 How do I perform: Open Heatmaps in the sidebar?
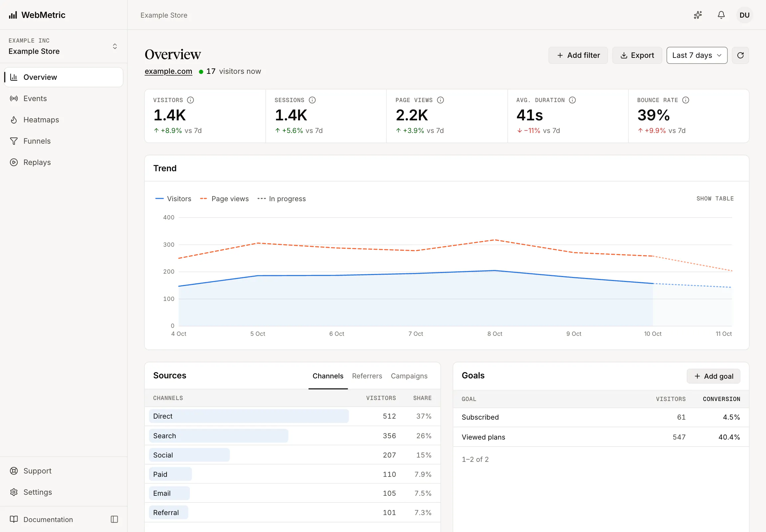[x=64, y=120]
